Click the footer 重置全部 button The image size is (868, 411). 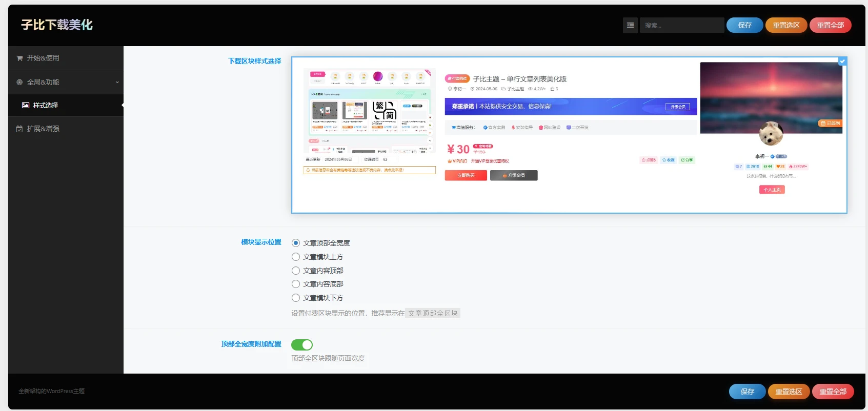[833, 392]
